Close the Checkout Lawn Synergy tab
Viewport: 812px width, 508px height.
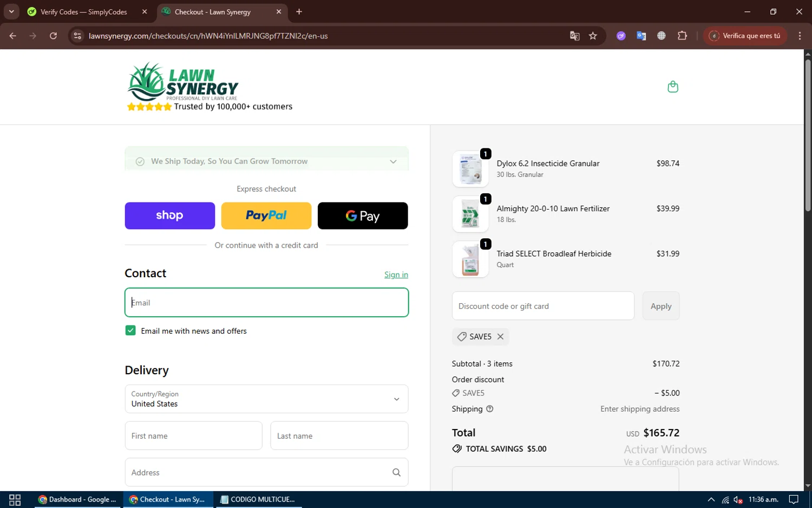point(279,11)
